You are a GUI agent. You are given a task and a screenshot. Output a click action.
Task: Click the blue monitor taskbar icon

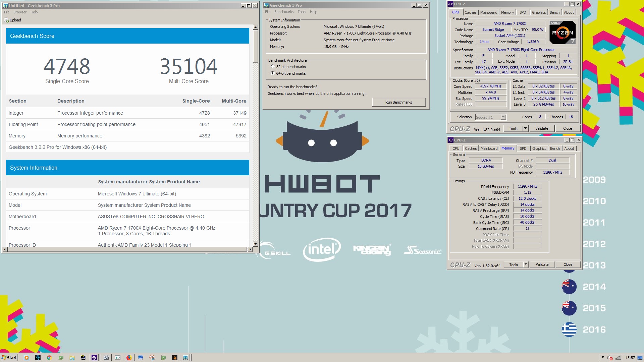click(141, 358)
